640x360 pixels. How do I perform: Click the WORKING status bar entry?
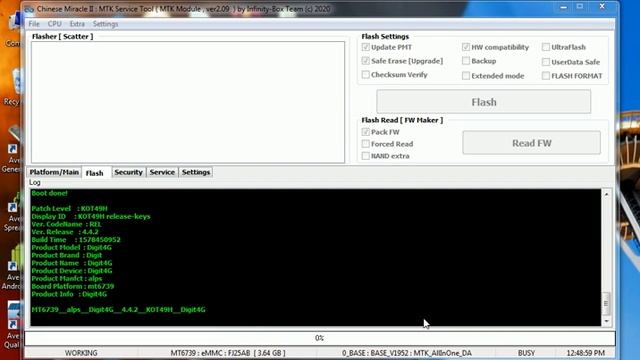[x=81, y=353]
